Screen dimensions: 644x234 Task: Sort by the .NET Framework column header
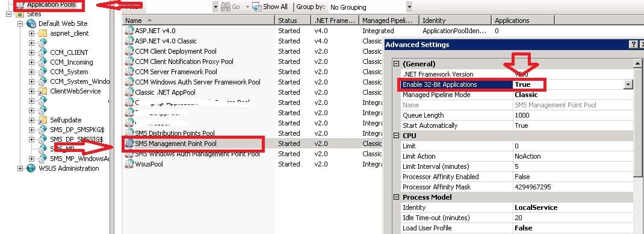[x=335, y=20]
